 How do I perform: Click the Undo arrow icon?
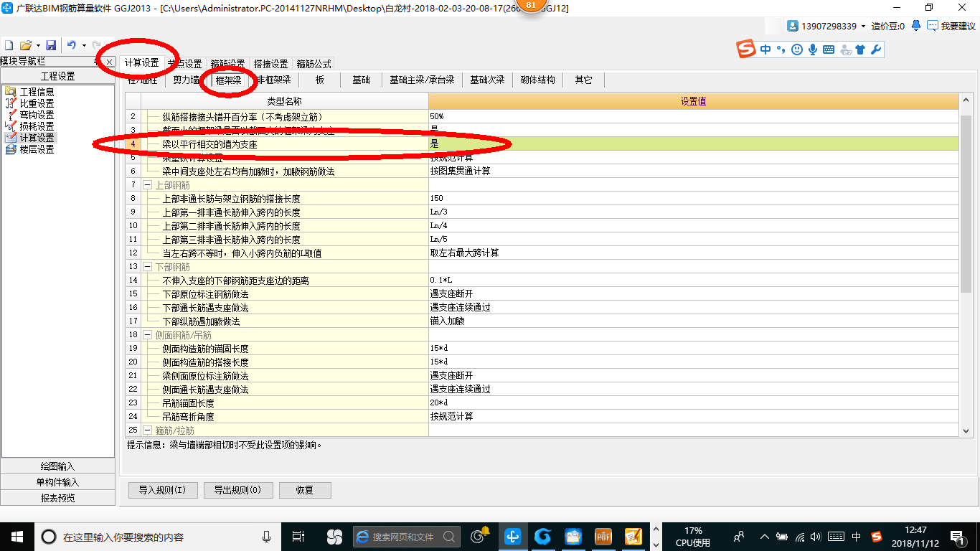point(72,45)
